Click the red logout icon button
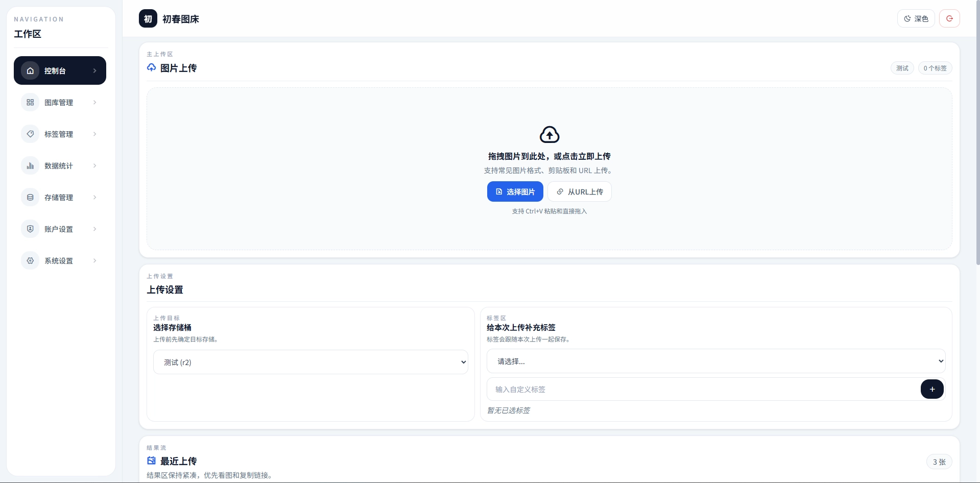 [x=949, y=18]
